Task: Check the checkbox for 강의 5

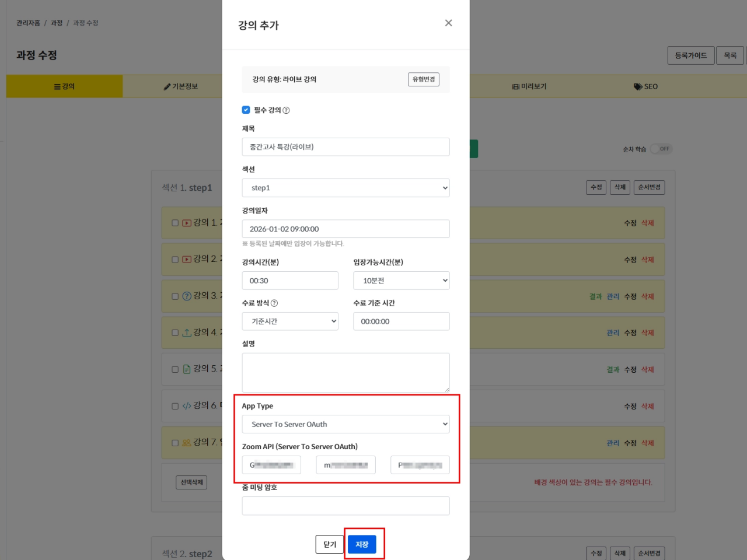Action: click(x=175, y=369)
